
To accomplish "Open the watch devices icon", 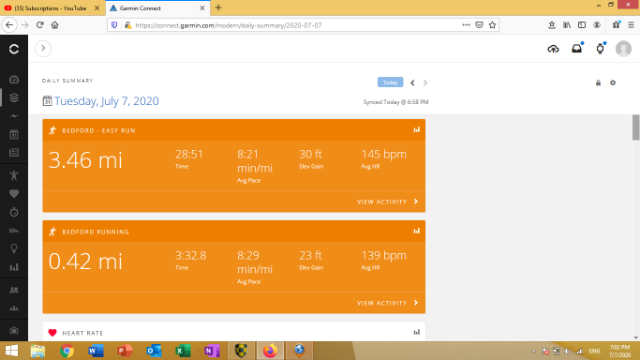I will (600, 49).
